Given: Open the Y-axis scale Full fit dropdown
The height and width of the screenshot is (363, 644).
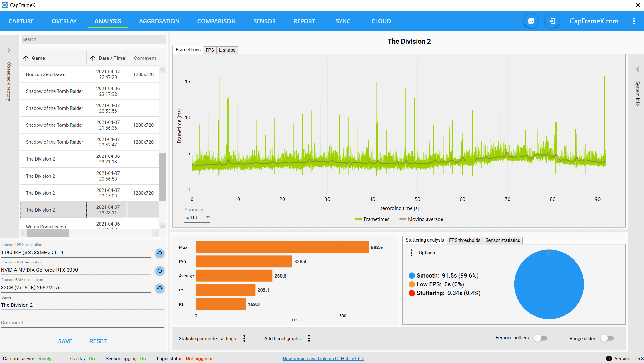Looking at the screenshot, I should pyautogui.click(x=197, y=217).
